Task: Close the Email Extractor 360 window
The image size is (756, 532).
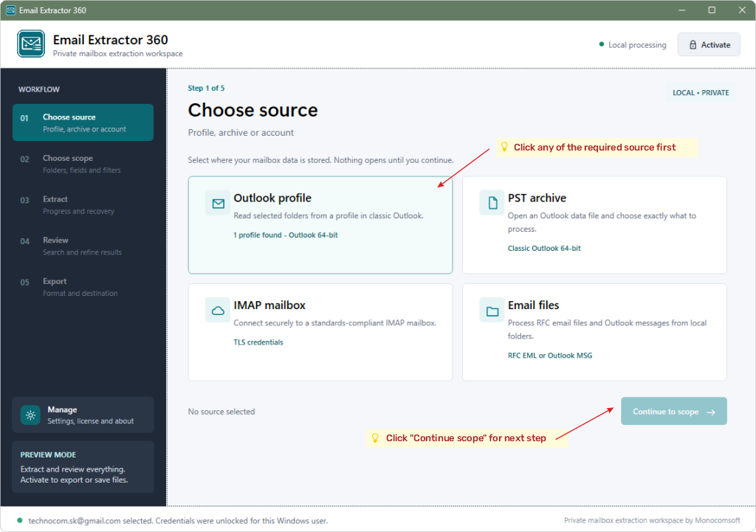Action: (742, 10)
